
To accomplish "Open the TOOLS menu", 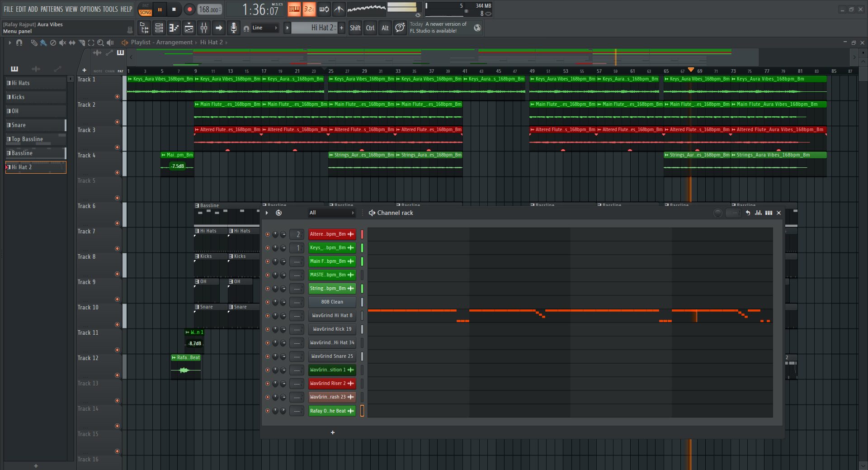I will [x=110, y=9].
